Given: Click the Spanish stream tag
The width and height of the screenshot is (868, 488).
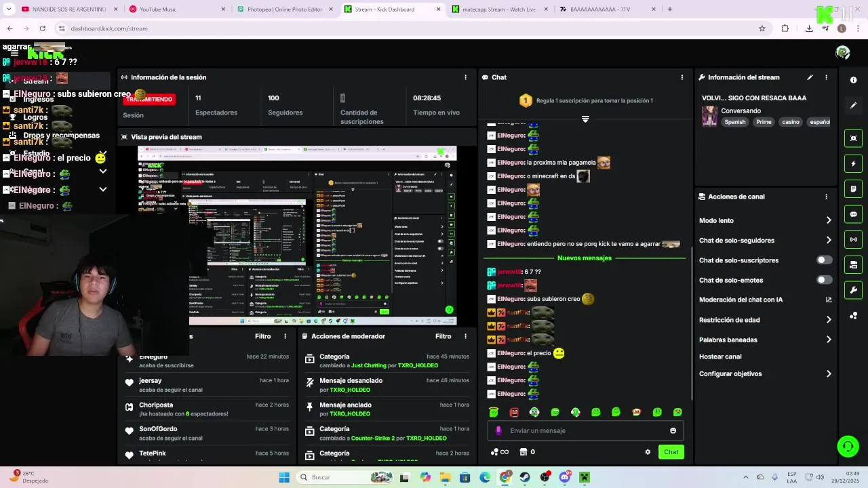Looking at the screenshot, I should point(734,122).
